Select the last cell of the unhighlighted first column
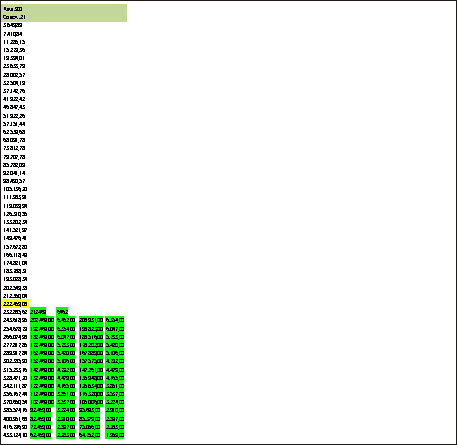This screenshot has height=445, width=457. [15, 435]
